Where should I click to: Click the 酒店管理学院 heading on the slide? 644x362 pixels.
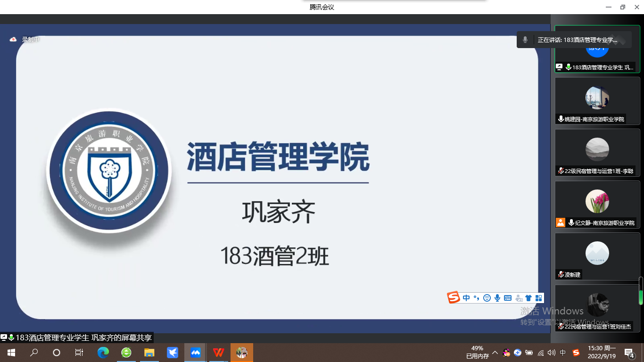(x=278, y=157)
